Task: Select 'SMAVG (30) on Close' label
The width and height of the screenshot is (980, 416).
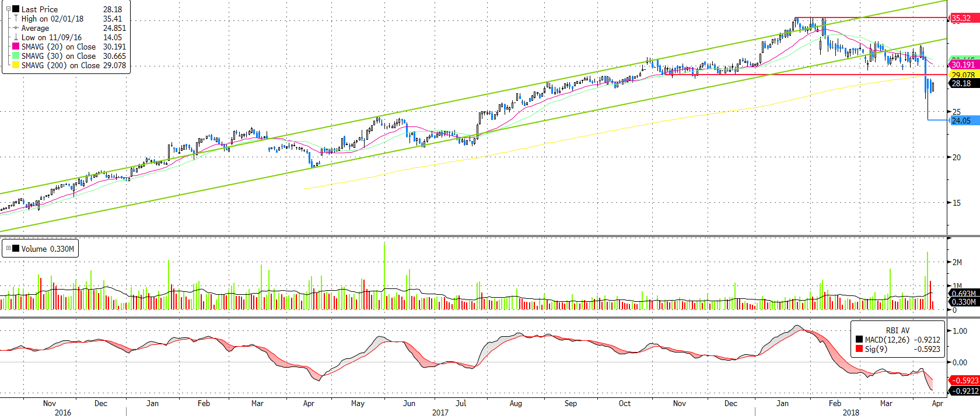Action: 58,56
